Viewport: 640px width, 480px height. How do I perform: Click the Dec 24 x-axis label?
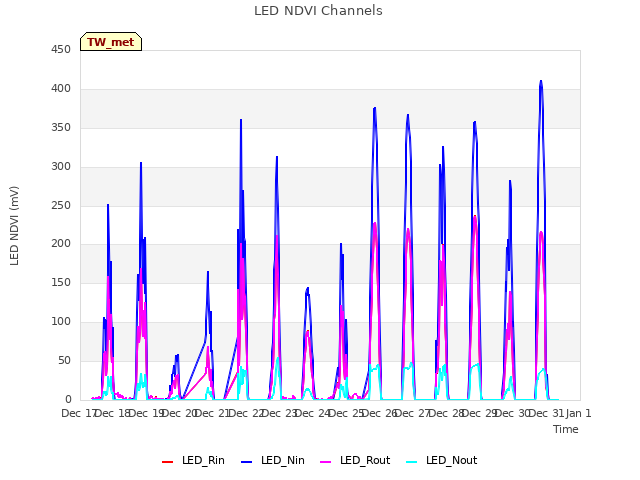point(312,413)
